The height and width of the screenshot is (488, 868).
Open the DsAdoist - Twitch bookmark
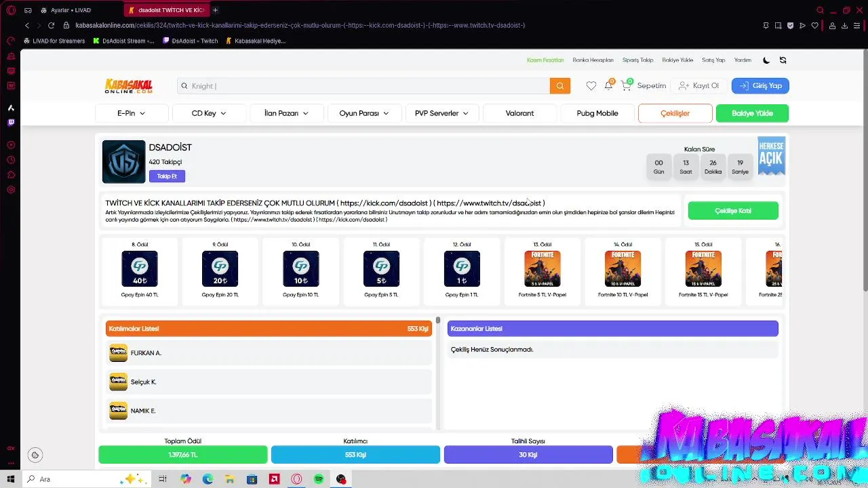pos(191,41)
